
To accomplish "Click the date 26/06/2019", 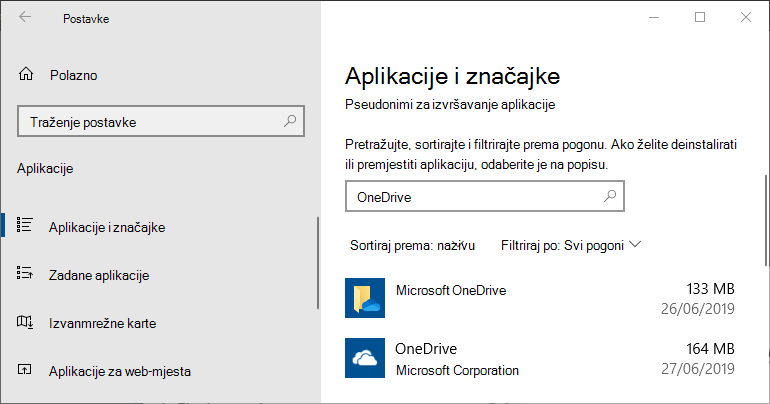I will [697, 309].
